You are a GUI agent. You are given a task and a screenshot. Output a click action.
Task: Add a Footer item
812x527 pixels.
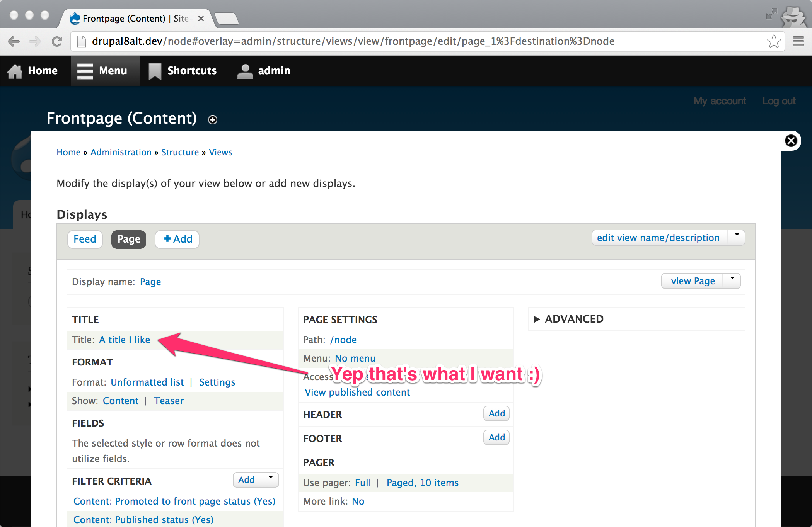496,437
